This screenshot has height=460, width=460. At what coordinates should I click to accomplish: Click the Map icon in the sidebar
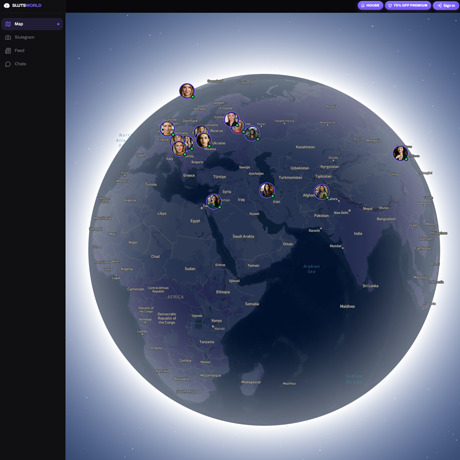[8, 24]
